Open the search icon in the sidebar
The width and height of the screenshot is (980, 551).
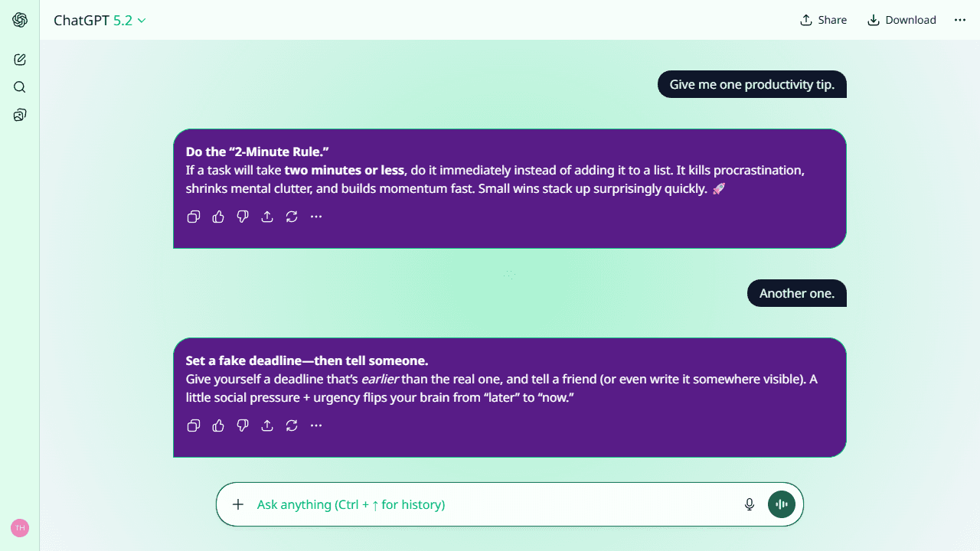coord(19,86)
